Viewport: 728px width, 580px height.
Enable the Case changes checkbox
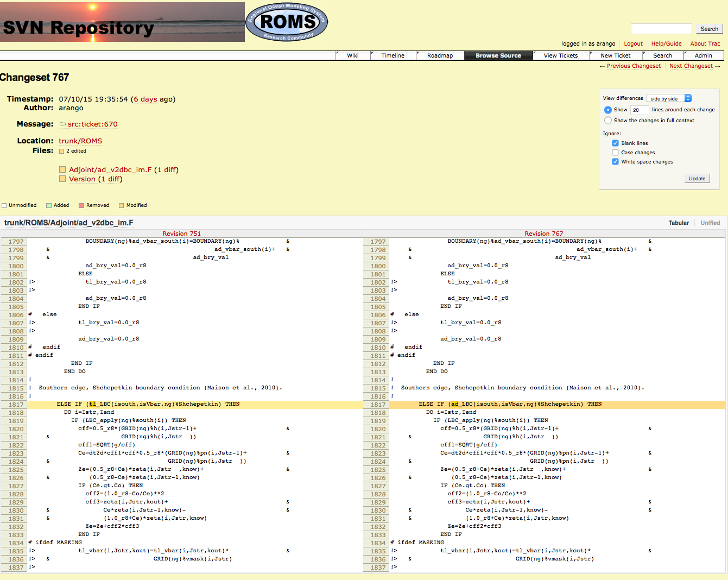point(615,153)
